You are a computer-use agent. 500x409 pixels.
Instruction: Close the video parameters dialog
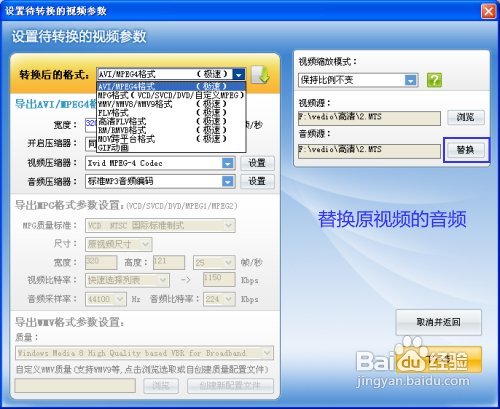point(488,11)
